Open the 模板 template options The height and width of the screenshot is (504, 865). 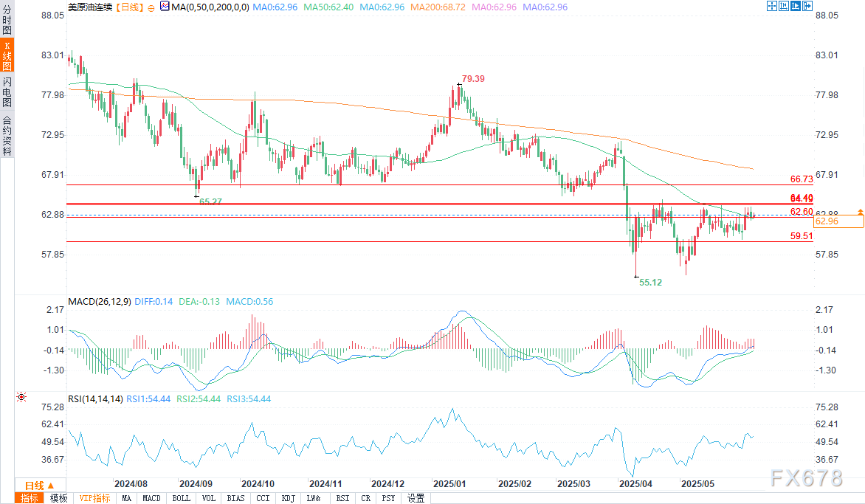(x=58, y=498)
